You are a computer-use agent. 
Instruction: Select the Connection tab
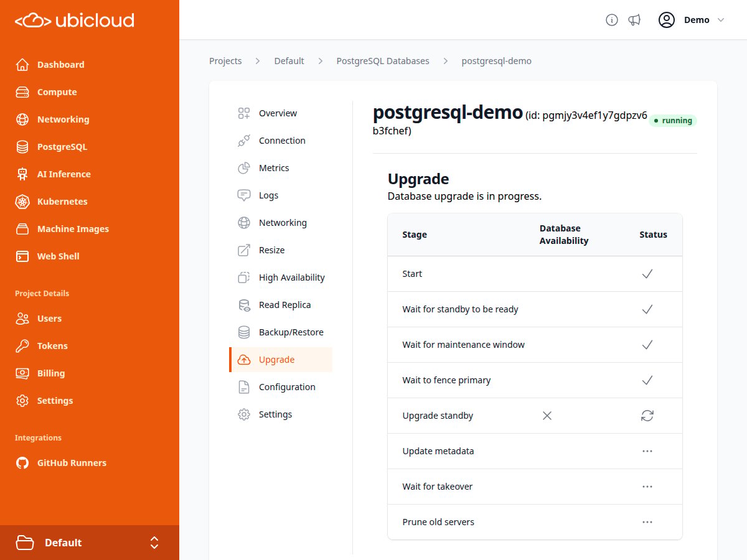(x=281, y=141)
